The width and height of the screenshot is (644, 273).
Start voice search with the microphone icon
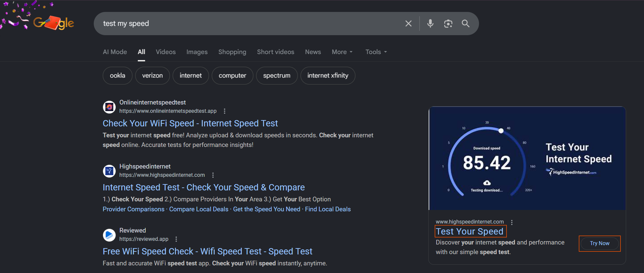click(x=430, y=24)
